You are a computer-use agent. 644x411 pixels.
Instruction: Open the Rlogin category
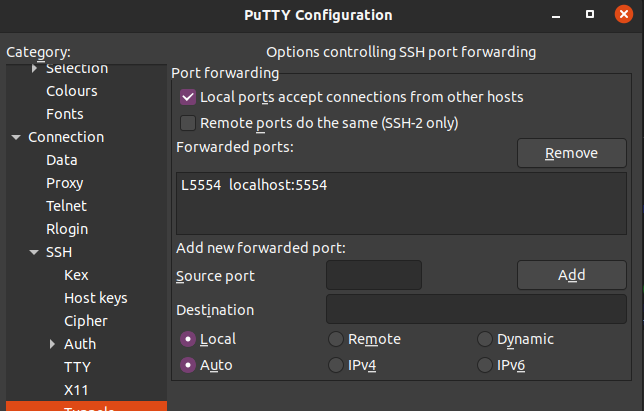click(x=67, y=229)
